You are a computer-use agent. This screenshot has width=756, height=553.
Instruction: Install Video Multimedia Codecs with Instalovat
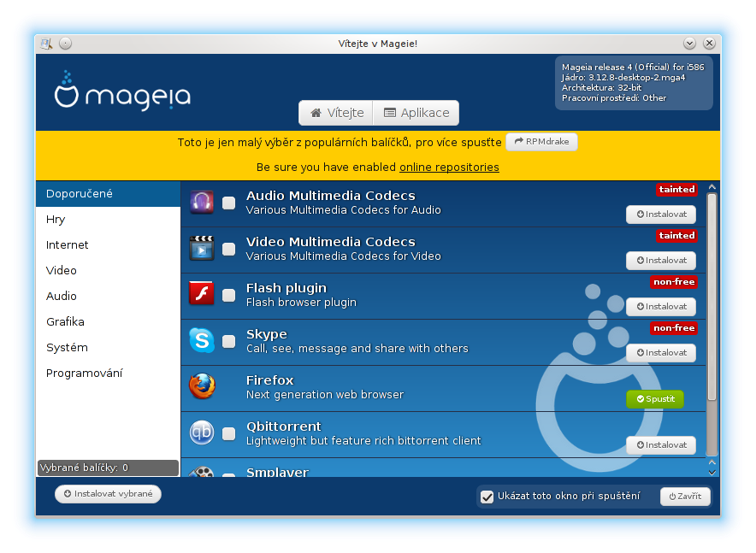click(661, 261)
